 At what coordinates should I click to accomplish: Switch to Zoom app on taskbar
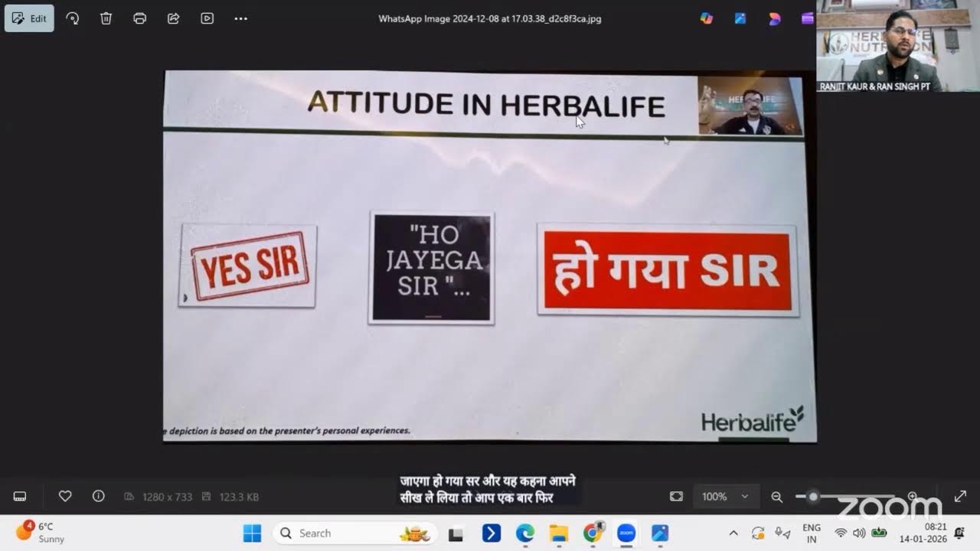pyautogui.click(x=626, y=533)
